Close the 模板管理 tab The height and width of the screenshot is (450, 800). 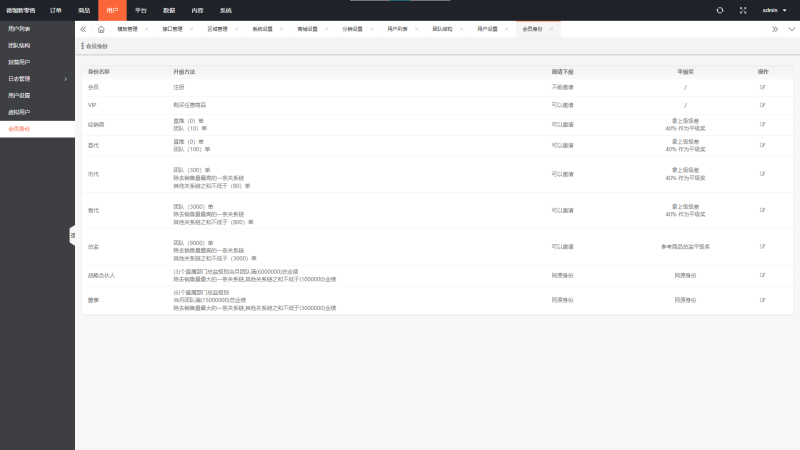tap(147, 29)
